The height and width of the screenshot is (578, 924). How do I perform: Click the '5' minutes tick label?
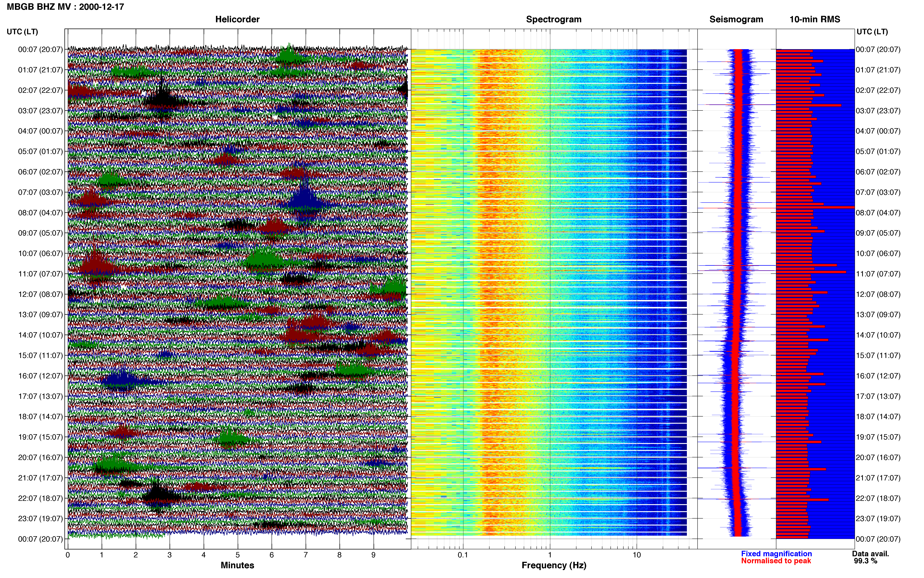point(238,555)
